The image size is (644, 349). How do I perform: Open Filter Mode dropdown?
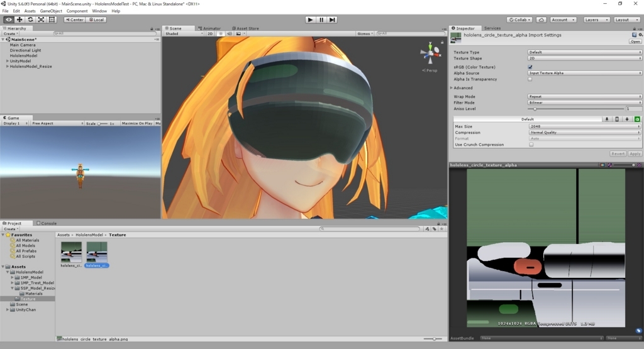584,102
